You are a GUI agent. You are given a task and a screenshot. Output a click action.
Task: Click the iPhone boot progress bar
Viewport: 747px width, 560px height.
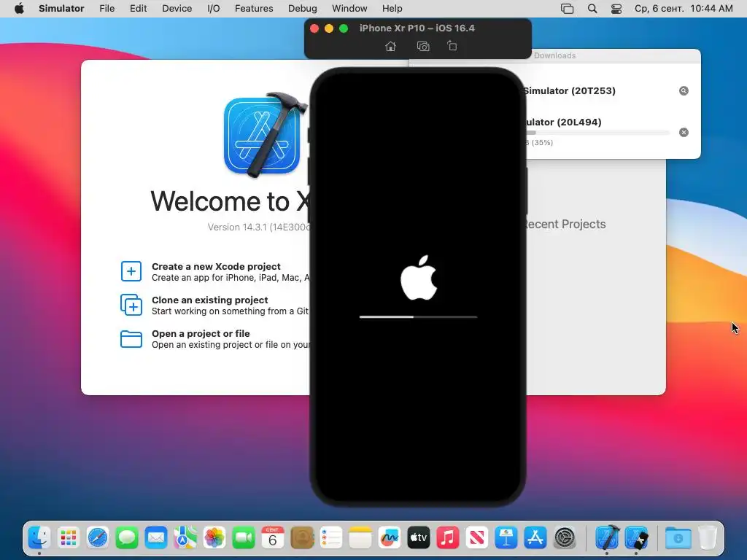[418, 316]
